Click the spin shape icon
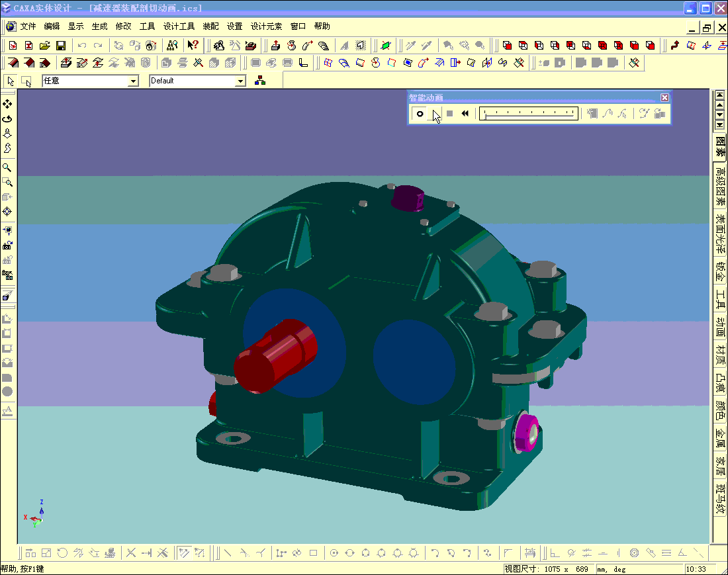Image resolution: width=728 pixels, height=575 pixels. coord(292,46)
